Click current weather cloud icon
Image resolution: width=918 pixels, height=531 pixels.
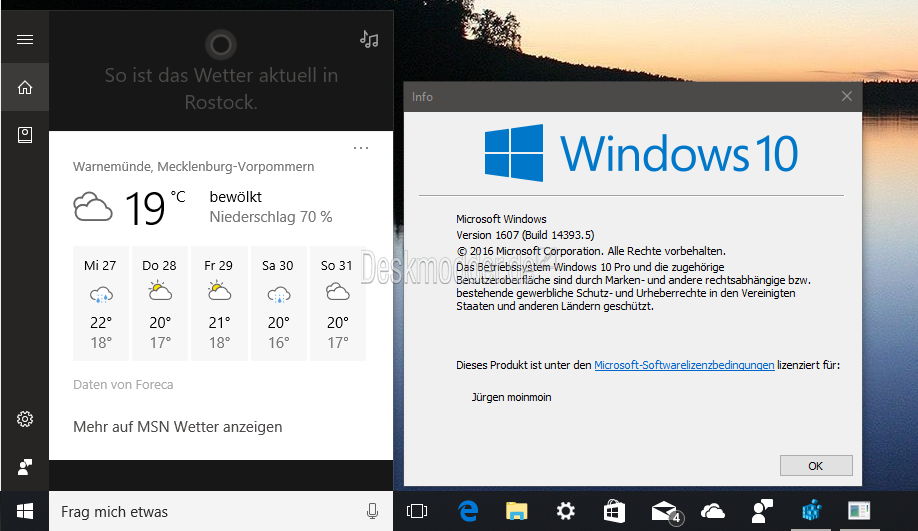(x=93, y=206)
